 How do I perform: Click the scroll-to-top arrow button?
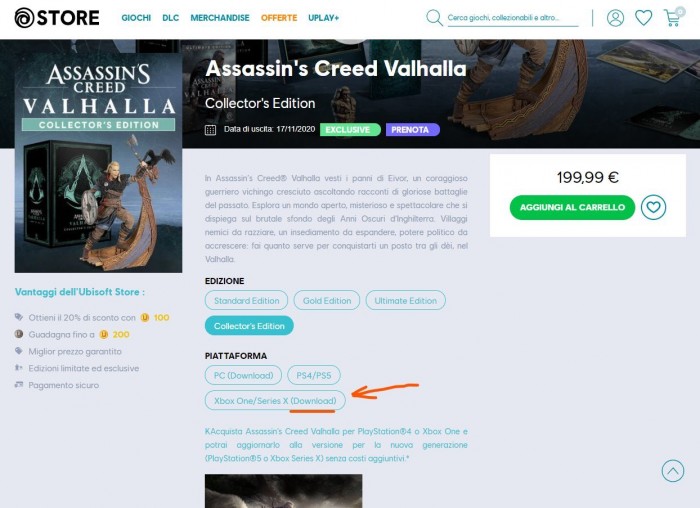(673, 471)
